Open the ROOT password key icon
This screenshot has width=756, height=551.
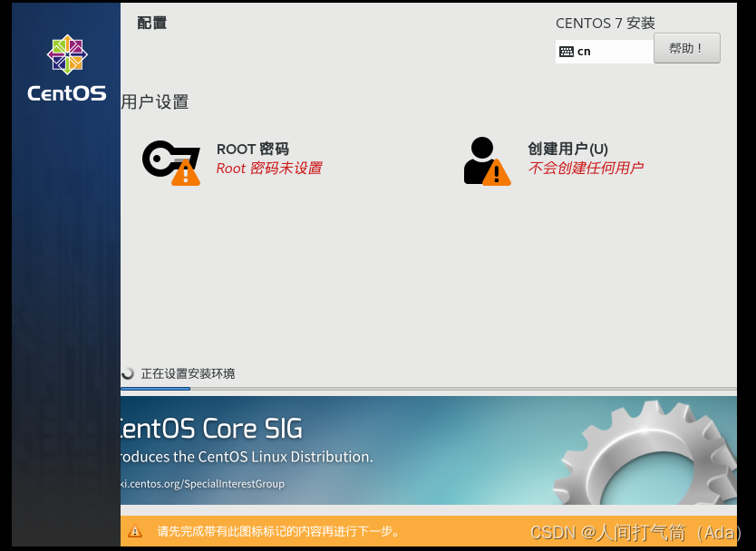click(x=171, y=162)
